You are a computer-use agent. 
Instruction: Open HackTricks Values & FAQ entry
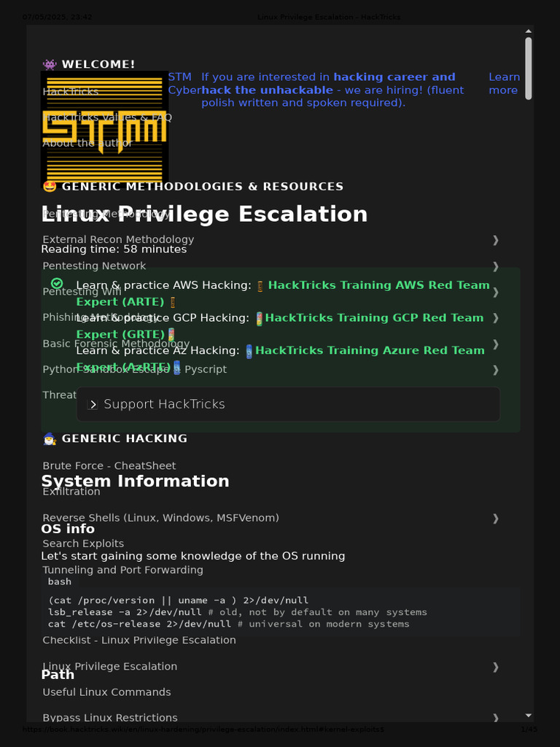(107, 117)
